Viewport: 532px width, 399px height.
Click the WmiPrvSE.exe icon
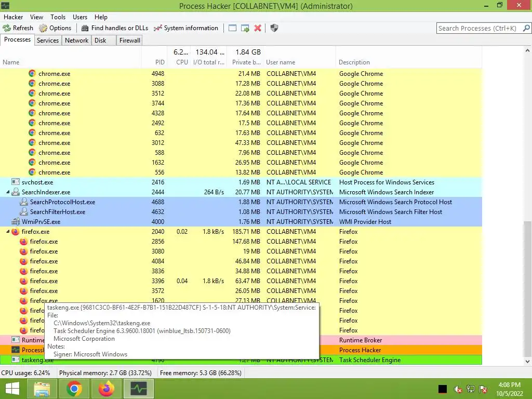[15, 221]
